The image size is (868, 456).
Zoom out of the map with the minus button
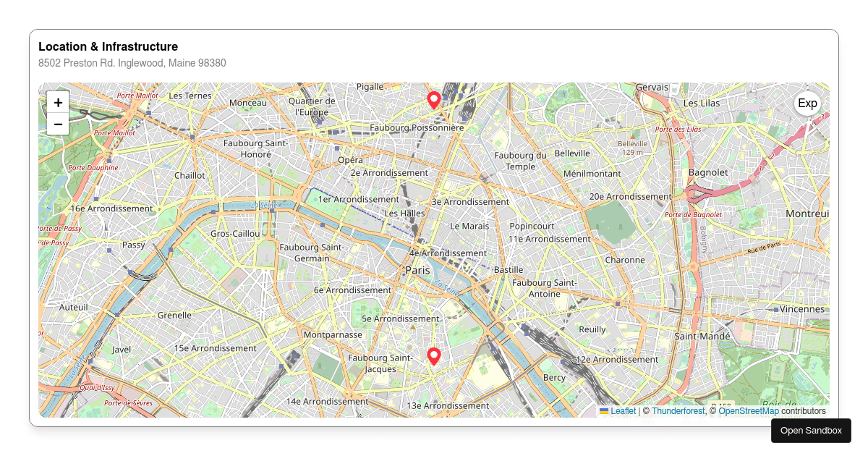click(x=58, y=124)
